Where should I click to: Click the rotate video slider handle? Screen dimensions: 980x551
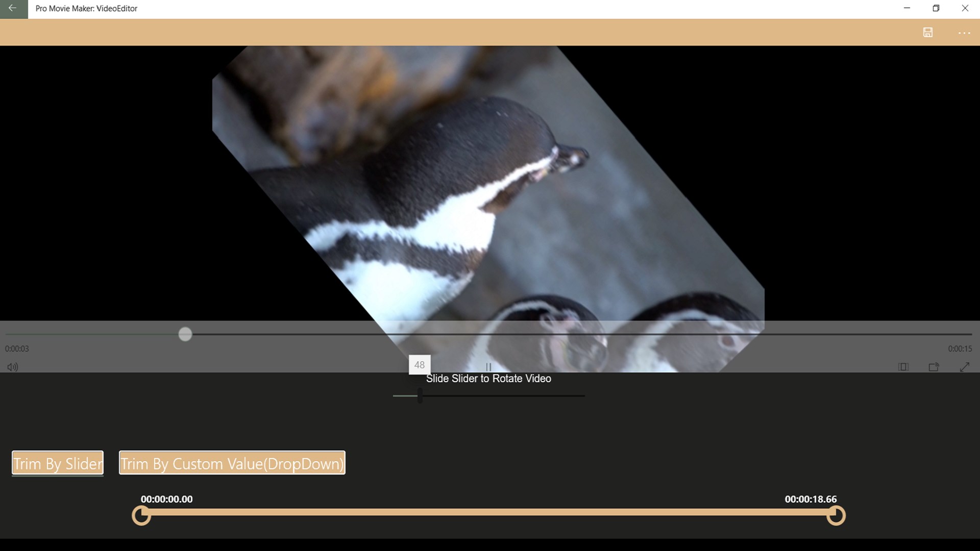(x=420, y=396)
